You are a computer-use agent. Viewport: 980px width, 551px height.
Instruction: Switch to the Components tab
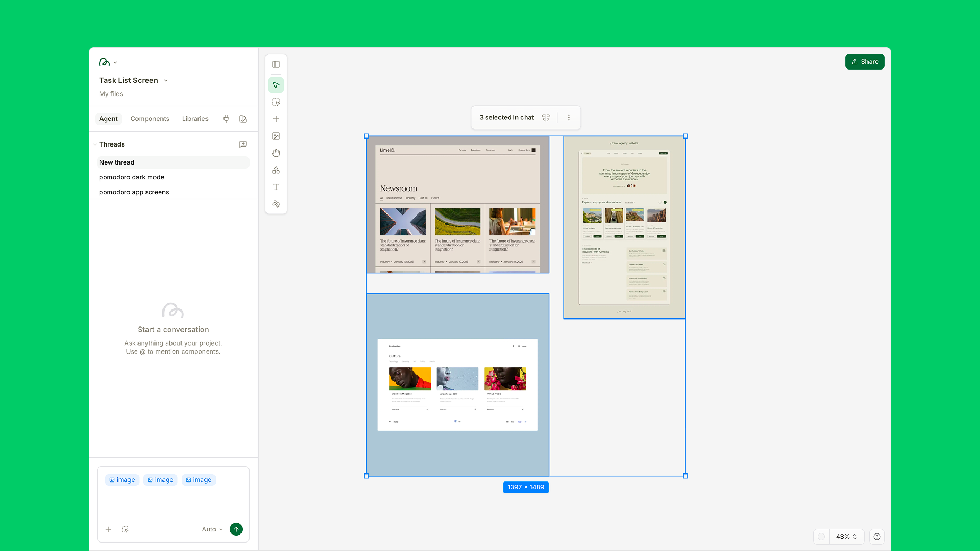150,119
